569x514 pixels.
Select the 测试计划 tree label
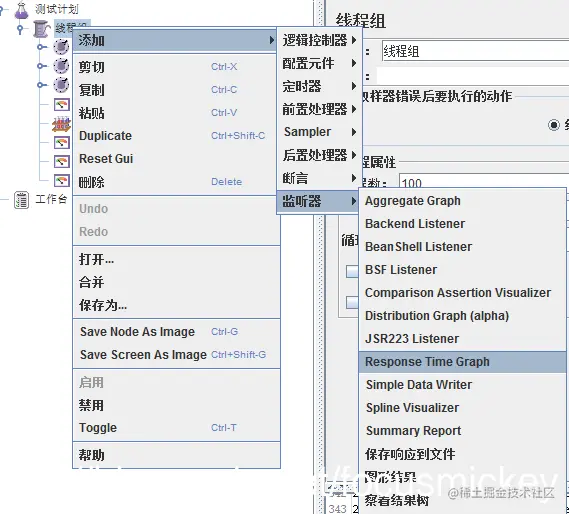click(56, 9)
